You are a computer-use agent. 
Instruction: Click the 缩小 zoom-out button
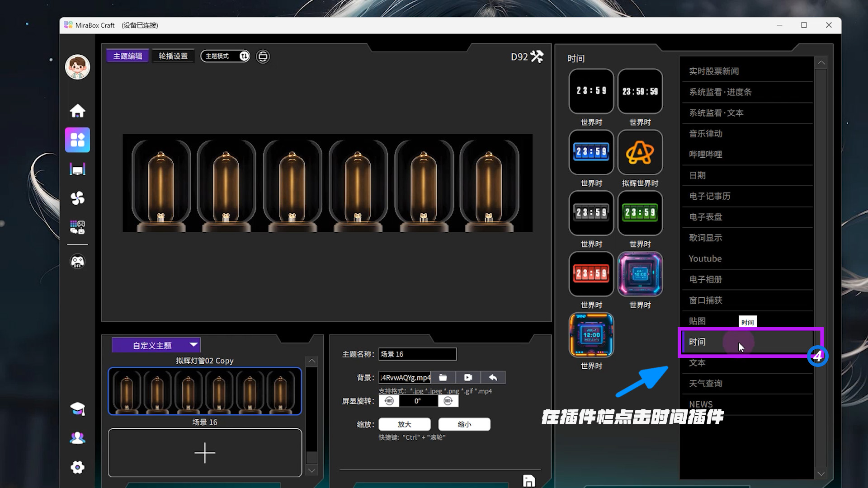tap(464, 424)
